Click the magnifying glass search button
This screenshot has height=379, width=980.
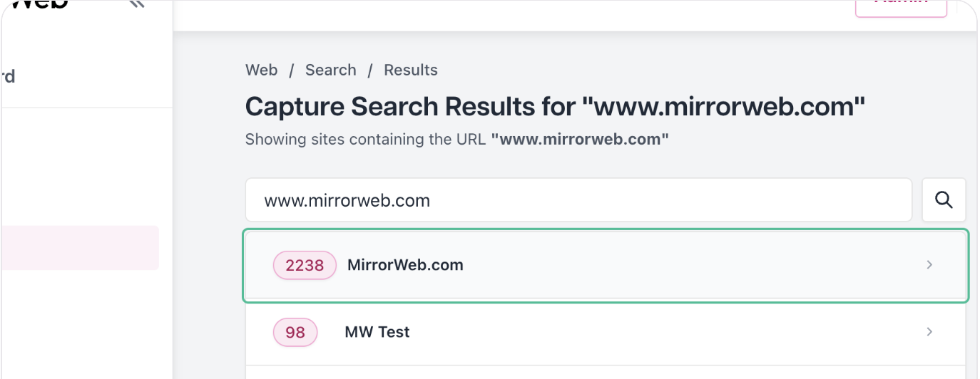(944, 200)
